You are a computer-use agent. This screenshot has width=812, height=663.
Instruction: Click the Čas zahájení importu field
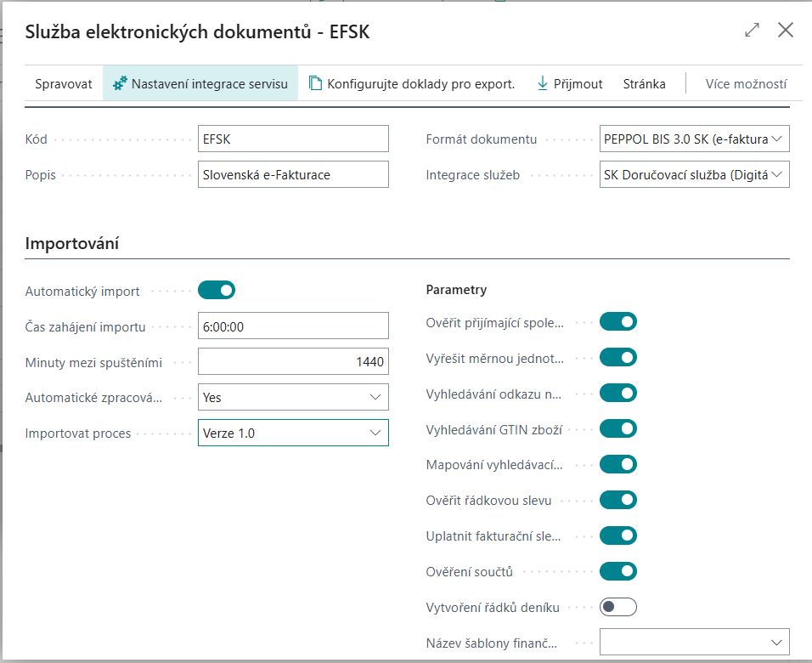293,326
